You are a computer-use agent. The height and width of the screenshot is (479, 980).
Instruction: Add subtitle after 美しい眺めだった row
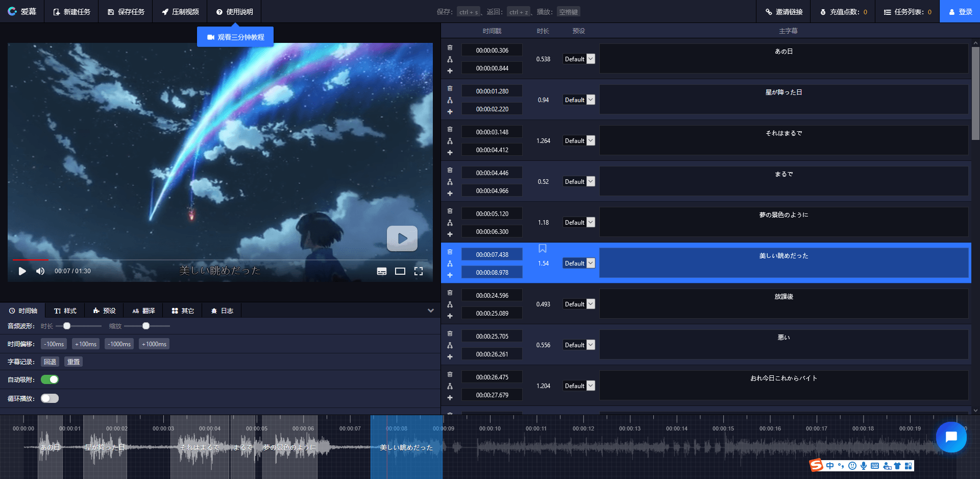point(450,275)
